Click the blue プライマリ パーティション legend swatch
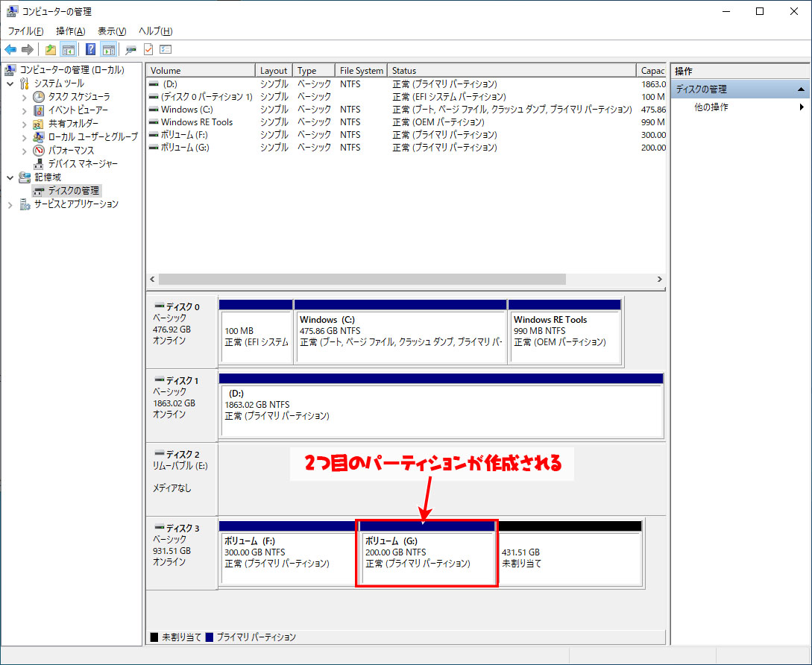The width and height of the screenshot is (812, 665). tap(210, 637)
